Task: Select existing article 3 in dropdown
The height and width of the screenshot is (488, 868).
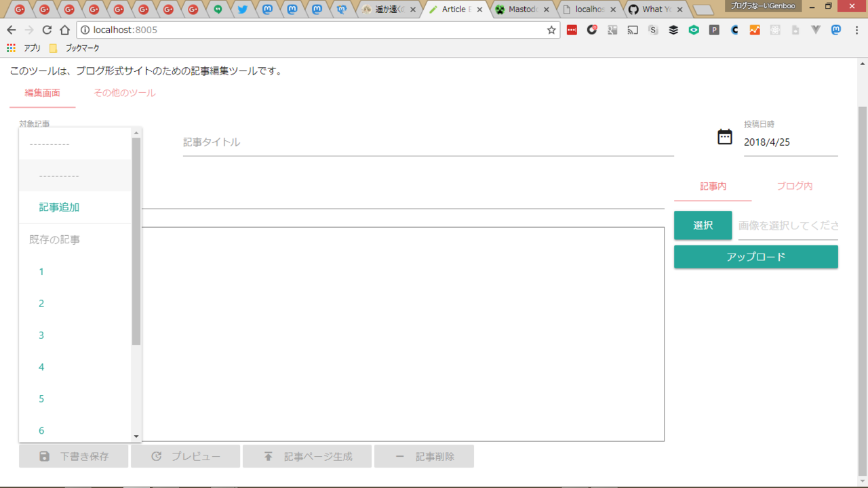Action: click(x=75, y=335)
